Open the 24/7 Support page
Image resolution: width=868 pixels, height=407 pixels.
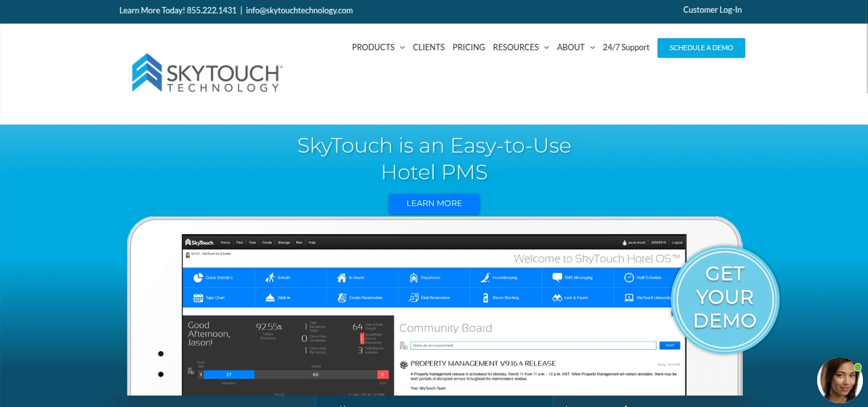pyautogui.click(x=626, y=47)
